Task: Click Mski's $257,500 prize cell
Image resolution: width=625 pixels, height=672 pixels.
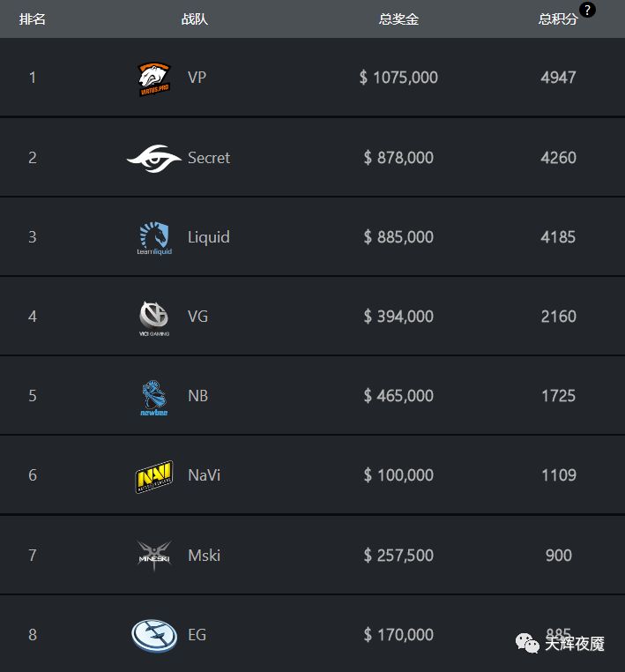Action: tap(398, 556)
